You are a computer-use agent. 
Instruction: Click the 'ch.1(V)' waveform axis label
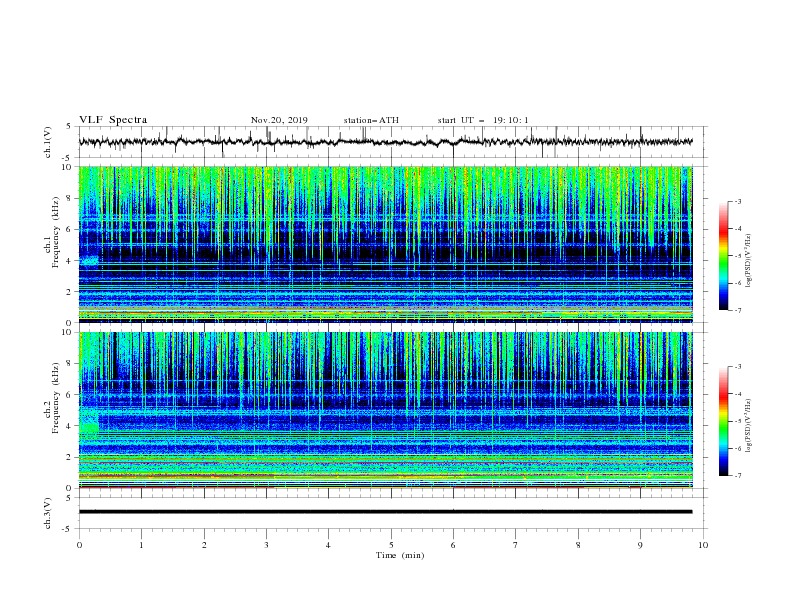[x=48, y=142]
